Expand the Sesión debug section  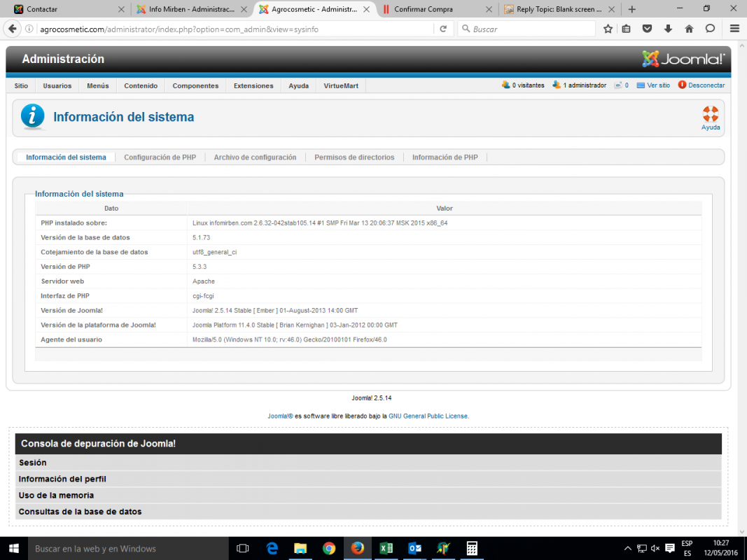click(33, 463)
